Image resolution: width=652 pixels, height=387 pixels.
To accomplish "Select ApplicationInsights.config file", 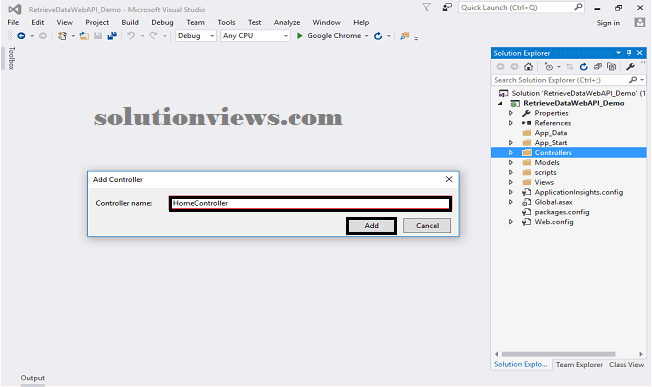I will click(x=578, y=192).
